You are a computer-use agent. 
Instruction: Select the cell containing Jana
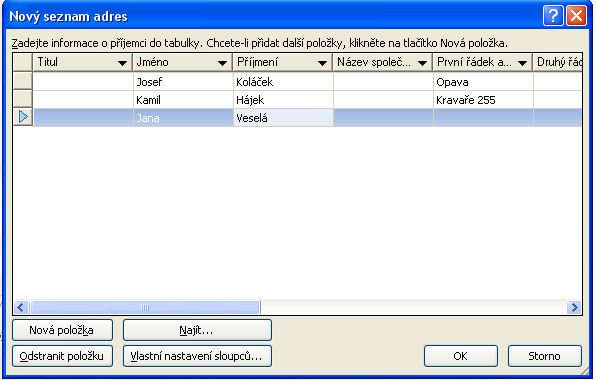[183, 118]
